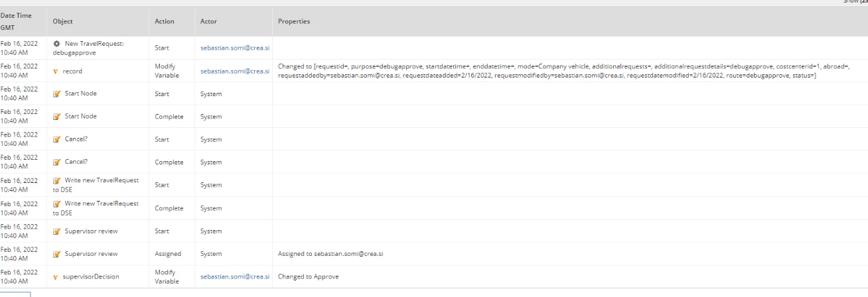Click the variable icon next to record
Image resolution: width=868 pixels, height=297 pixels.
[56, 71]
